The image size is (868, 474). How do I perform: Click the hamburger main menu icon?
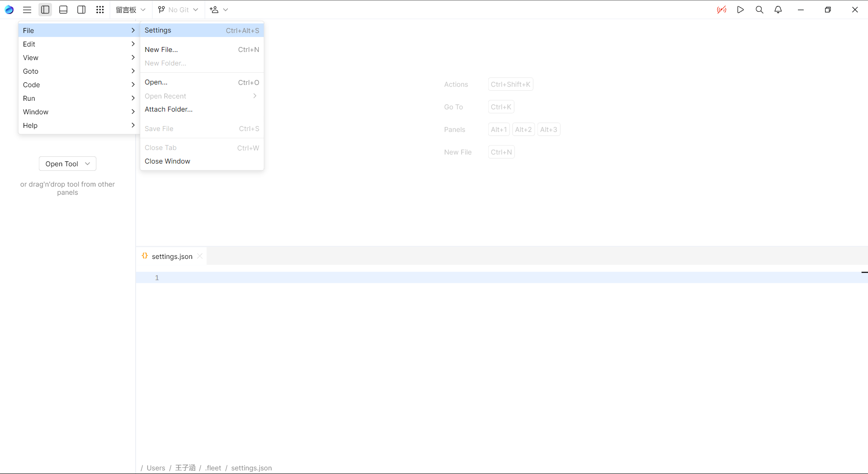click(x=27, y=9)
